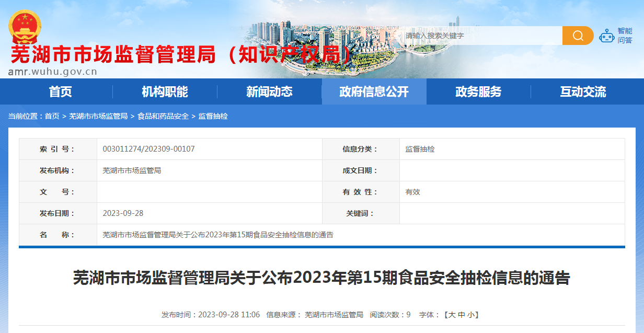Set font size to 小
The height and width of the screenshot is (333, 644).
coord(471,315)
